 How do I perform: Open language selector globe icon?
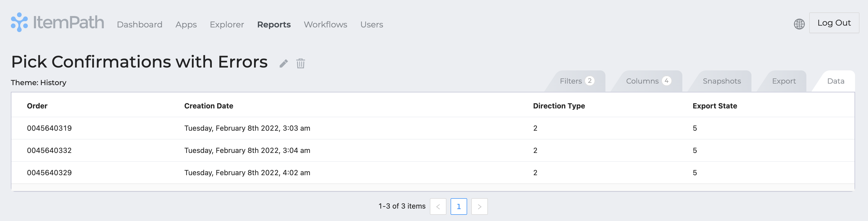(x=799, y=24)
